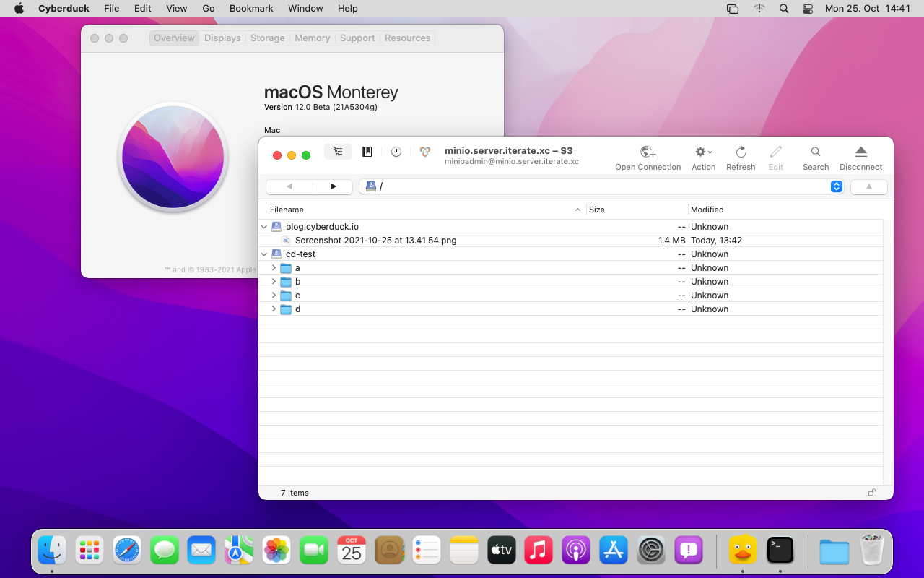924x578 pixels.
Task: Open Launchpad from the Dock
Action: pos(90,551)
